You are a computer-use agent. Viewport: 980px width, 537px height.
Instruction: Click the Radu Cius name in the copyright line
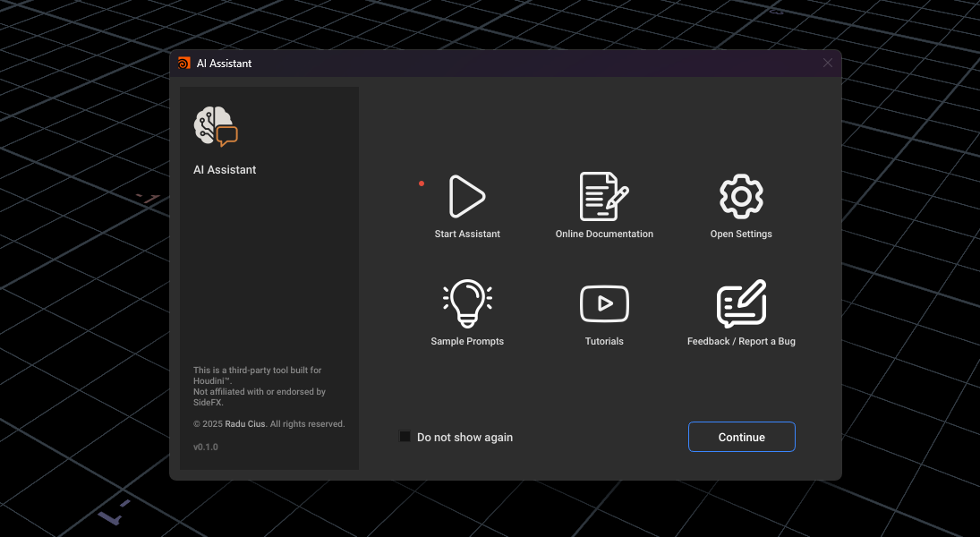tap(245, 424)
